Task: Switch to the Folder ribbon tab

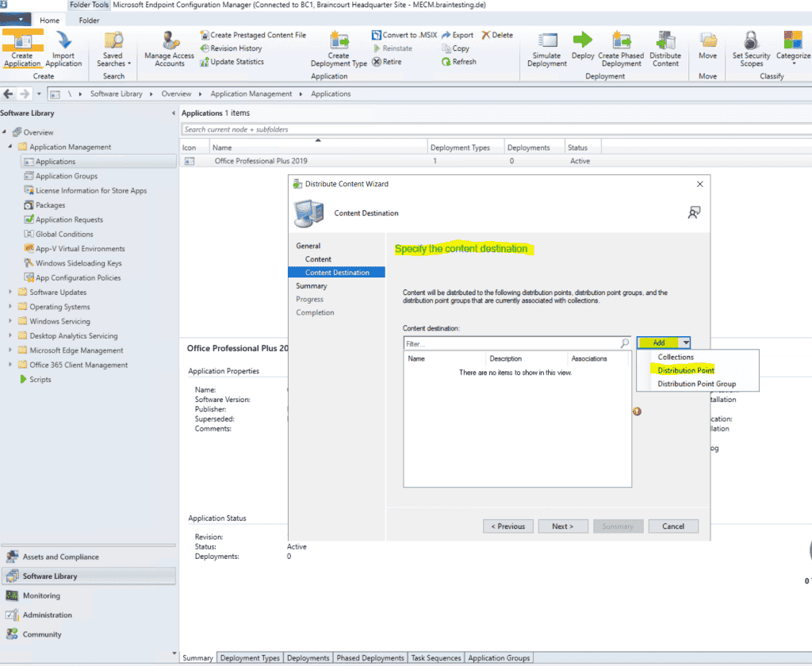Action: [89, 20]
